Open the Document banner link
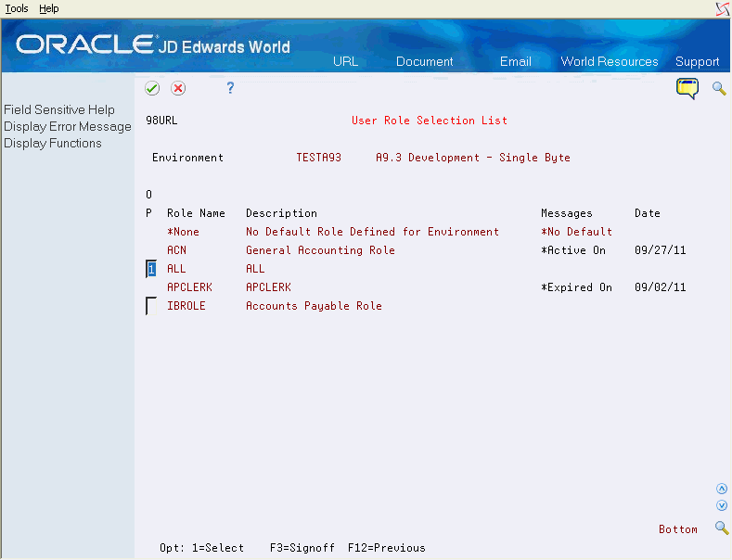732x560 pixels. pos(424,61)
